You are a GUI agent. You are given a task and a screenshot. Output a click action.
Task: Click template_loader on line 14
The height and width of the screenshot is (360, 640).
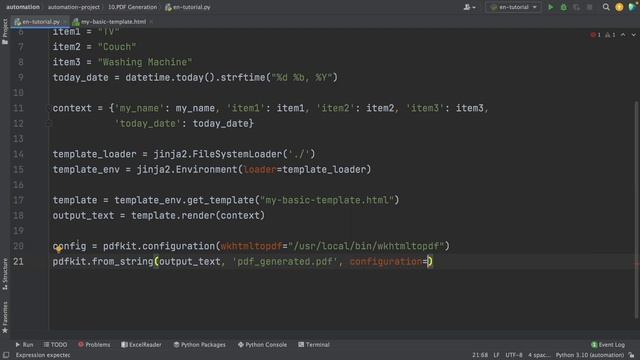94,154
